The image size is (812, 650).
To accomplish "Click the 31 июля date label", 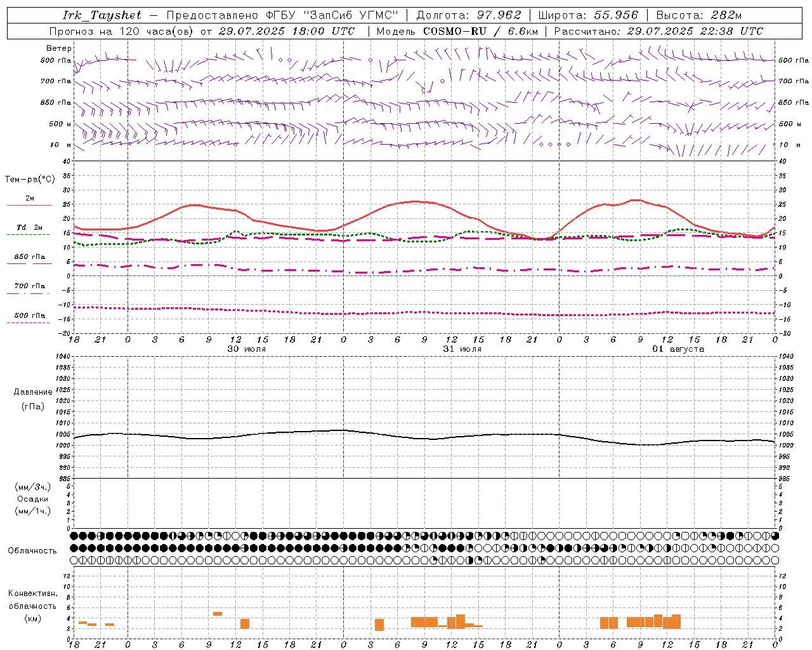I will [x=462, y=349].
